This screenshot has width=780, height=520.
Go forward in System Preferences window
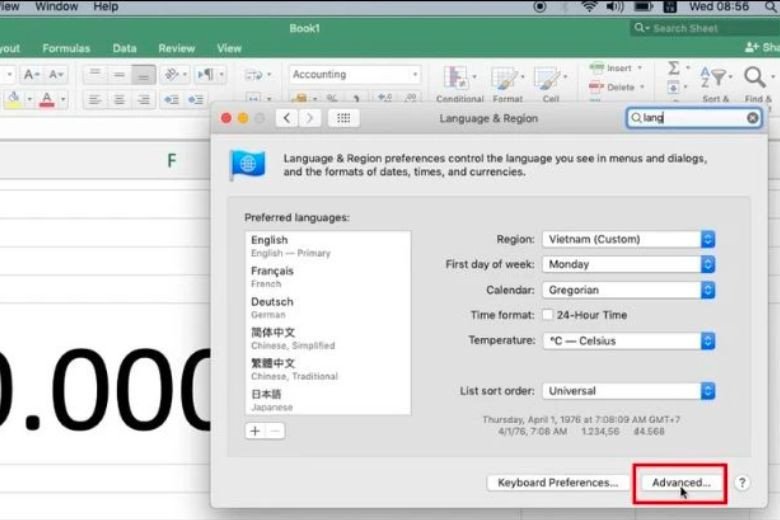coord(309,118)
